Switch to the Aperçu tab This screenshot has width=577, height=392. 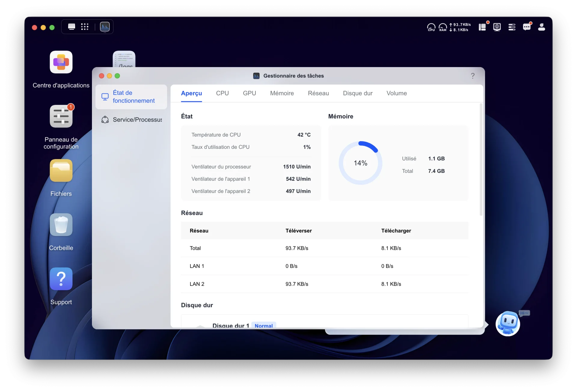coord(191,93)
